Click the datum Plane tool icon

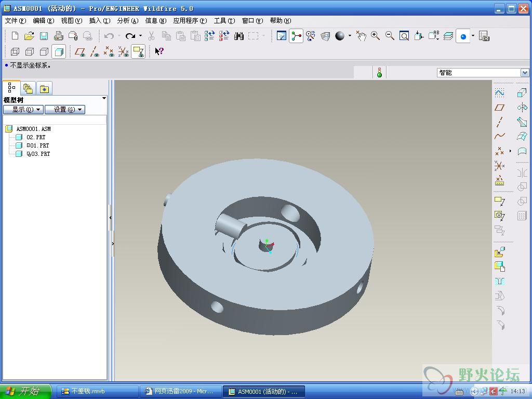coord(499,108)
